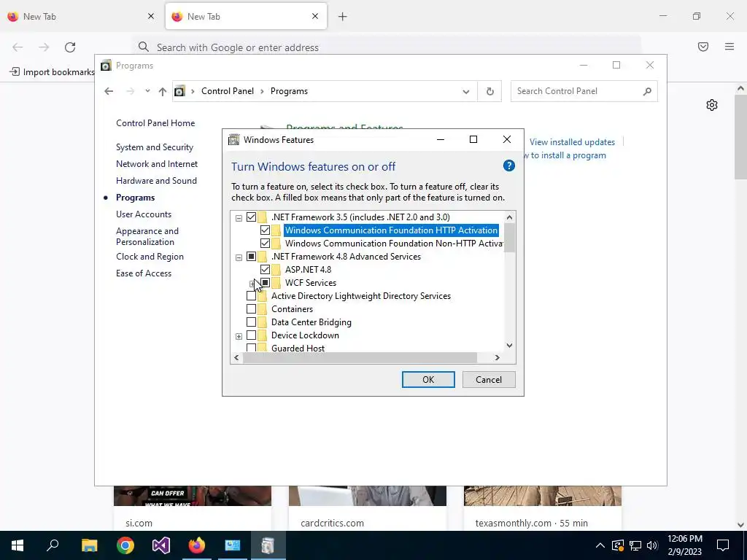Open Network and Internet category
Viewport: 747px width, 560px height.
[157, 164]
